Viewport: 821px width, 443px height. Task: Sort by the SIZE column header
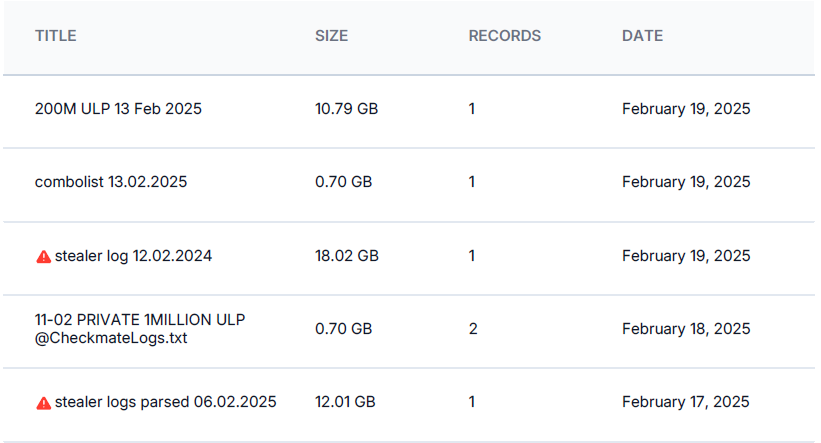click(331, 36)
